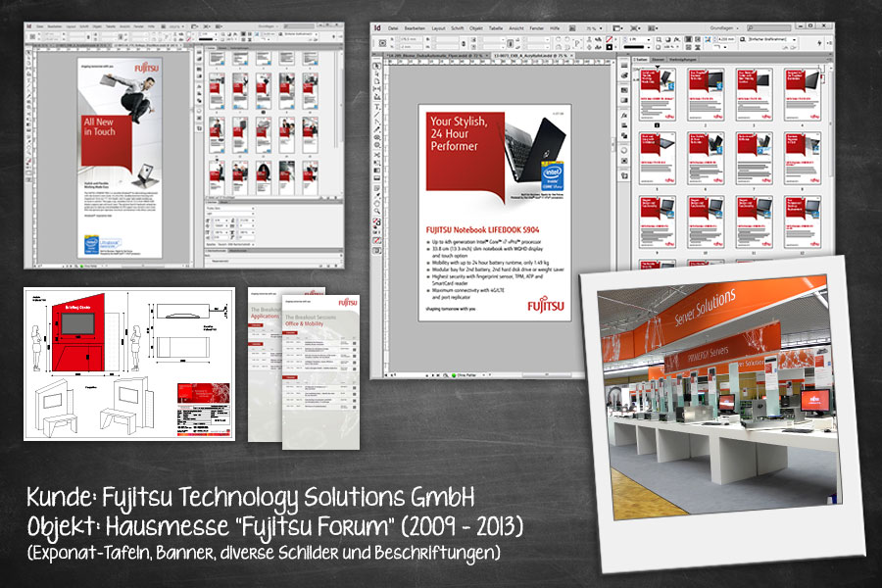Choose the Page tool in the LIFEBOOK window

point(377,81)
